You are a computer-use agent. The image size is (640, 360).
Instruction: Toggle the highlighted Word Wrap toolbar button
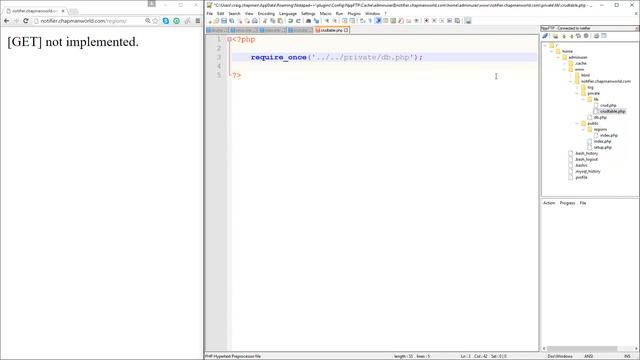point(378,21)
